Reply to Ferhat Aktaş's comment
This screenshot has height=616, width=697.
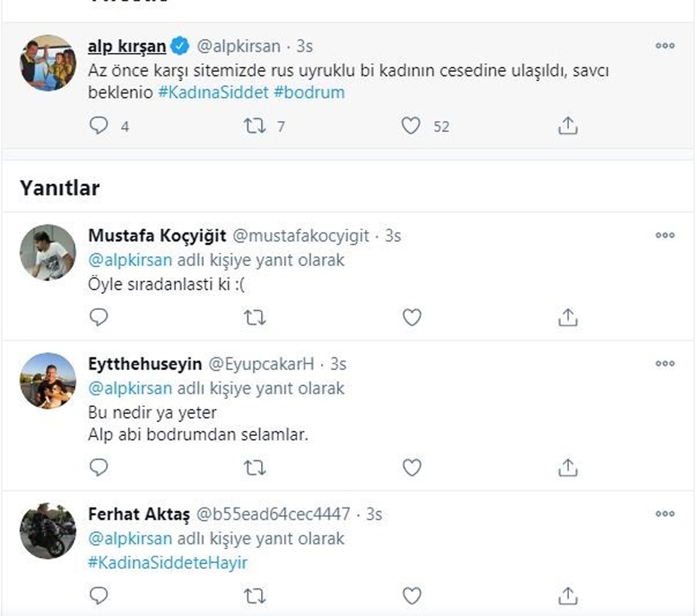tap(99, 595)
